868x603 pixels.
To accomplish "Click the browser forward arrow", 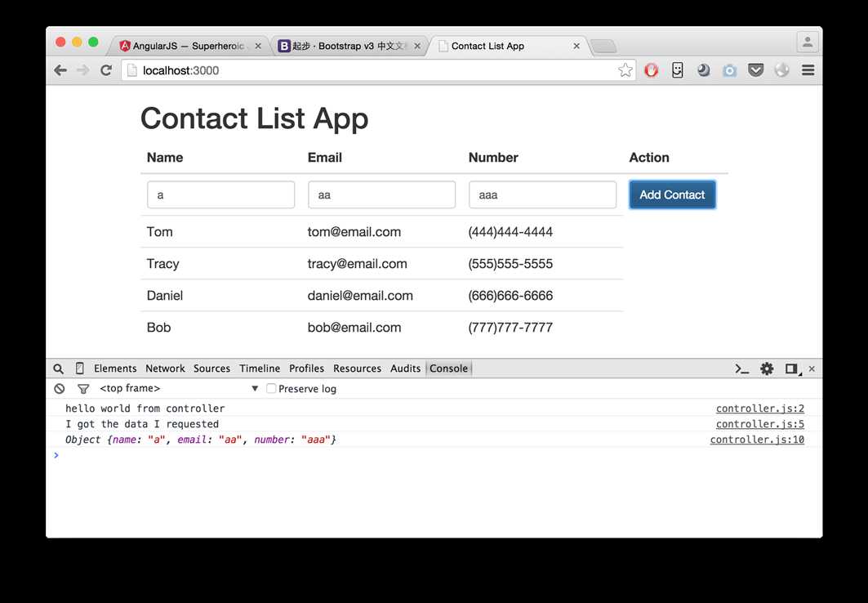I will point(83,70).
